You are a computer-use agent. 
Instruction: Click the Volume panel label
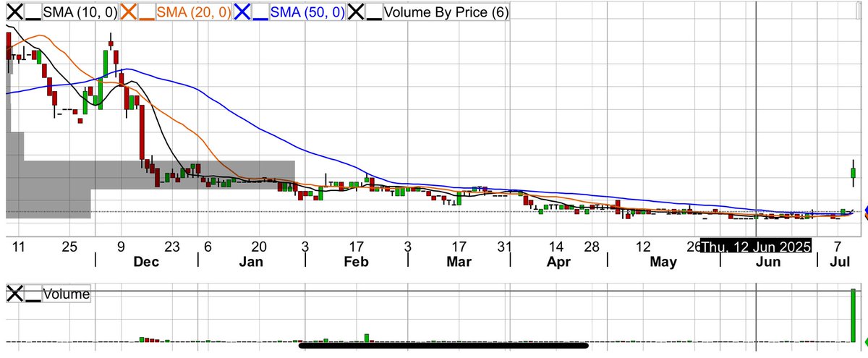pos(67,294)
